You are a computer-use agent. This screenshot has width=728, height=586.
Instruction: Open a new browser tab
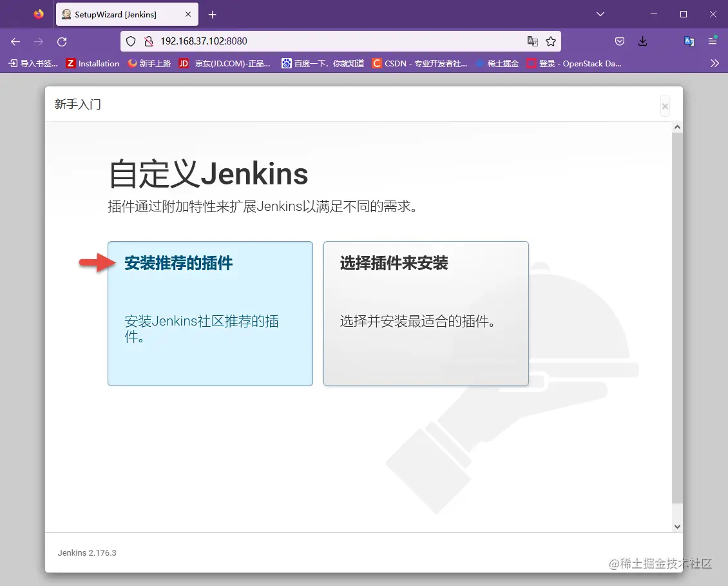pos(212,14)
